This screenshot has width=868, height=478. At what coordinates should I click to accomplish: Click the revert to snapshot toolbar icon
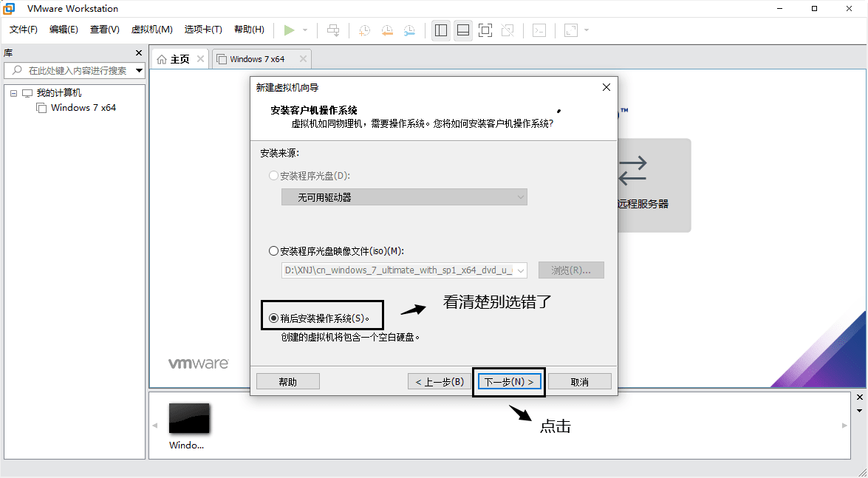click(x=387, y=30)
